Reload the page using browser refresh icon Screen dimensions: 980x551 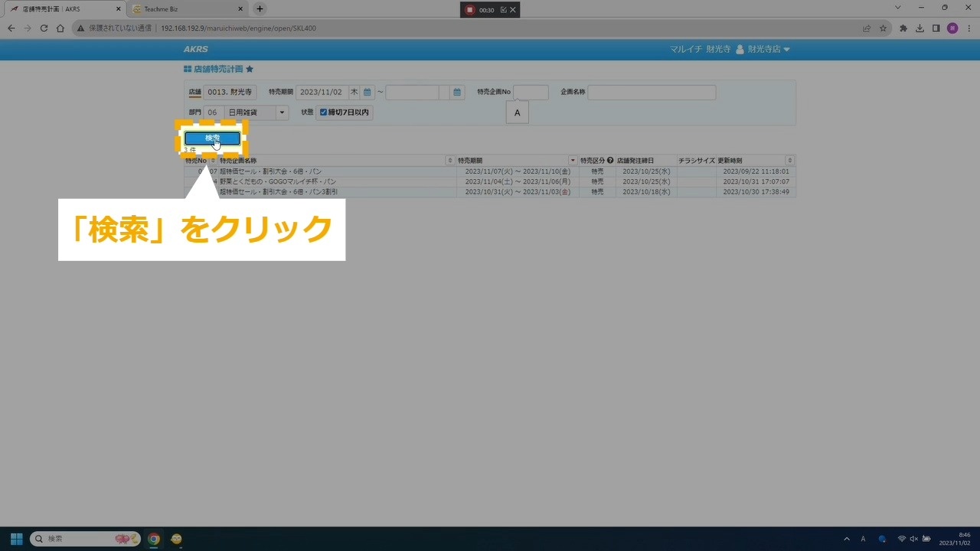pos(44,28)
